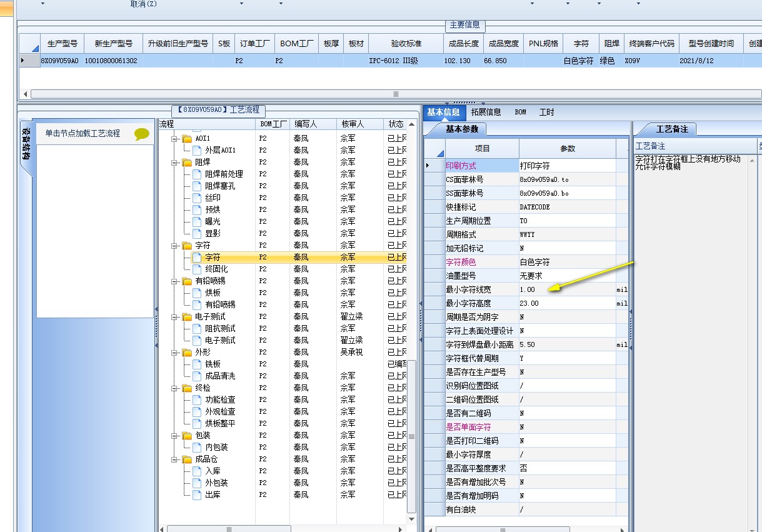762x532 pixels.
Task: Click the 阻抗测试 document icon
Action: [x=197, y=328]
